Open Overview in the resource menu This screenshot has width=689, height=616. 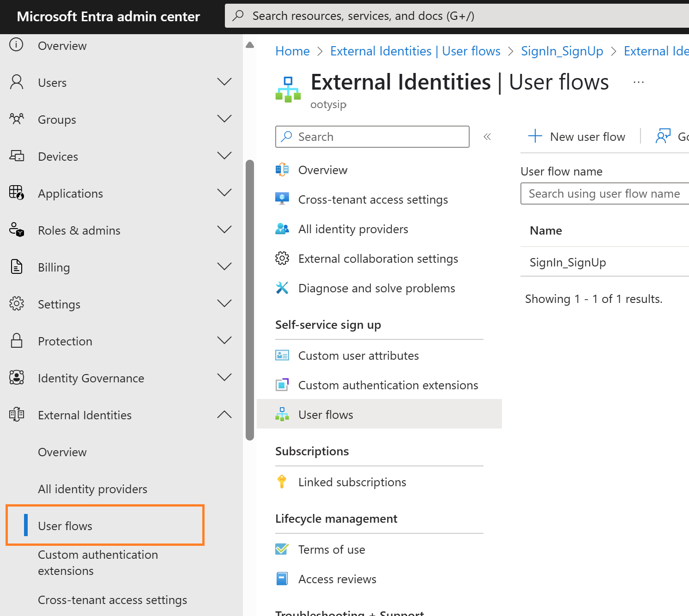pos(379,170)
